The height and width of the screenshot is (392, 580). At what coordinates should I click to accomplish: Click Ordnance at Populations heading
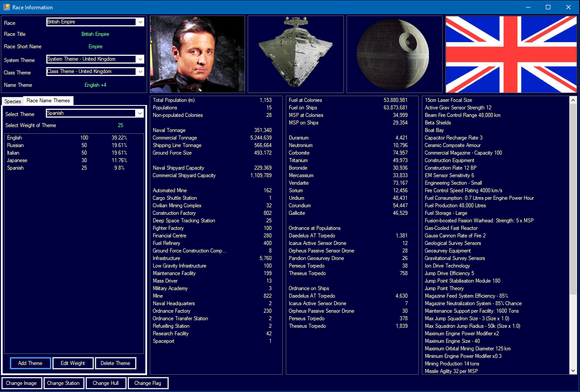[x=315, y=228]
